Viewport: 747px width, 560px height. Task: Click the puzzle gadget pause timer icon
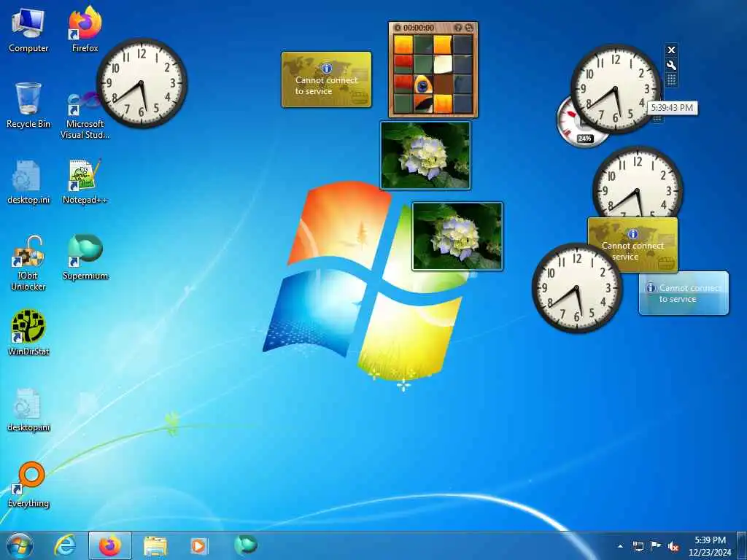(x=398, y=28)
